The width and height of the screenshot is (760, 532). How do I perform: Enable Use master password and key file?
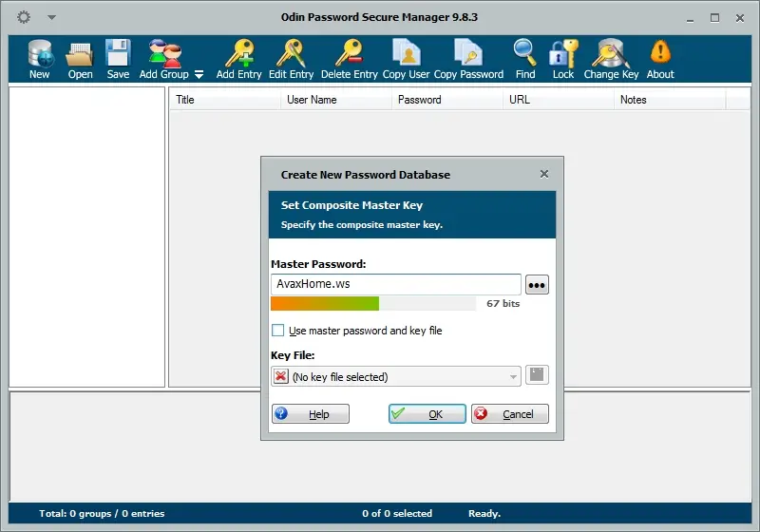(x=277, y=331)
